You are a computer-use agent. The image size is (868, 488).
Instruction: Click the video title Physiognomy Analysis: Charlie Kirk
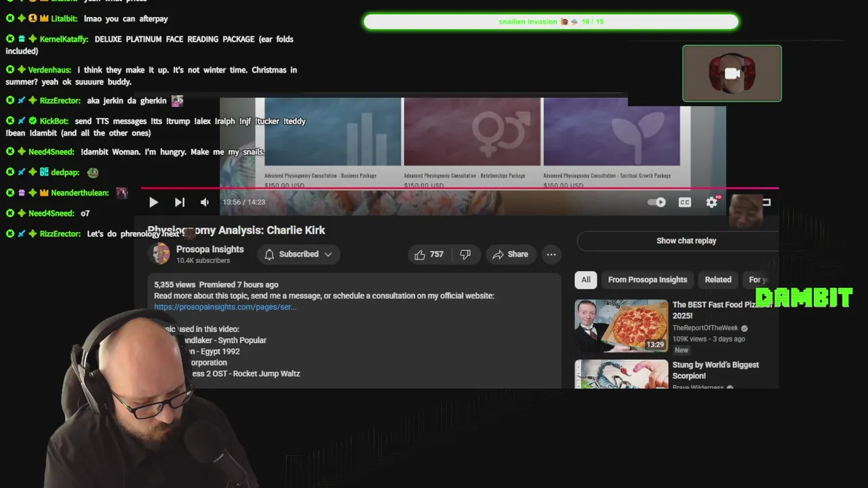coord(236,230)
